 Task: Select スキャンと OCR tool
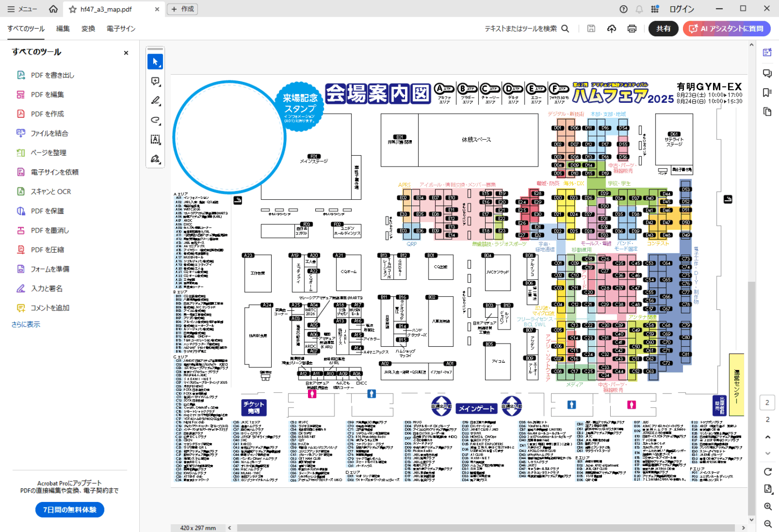pyautogui.click(x=51, y=192)
